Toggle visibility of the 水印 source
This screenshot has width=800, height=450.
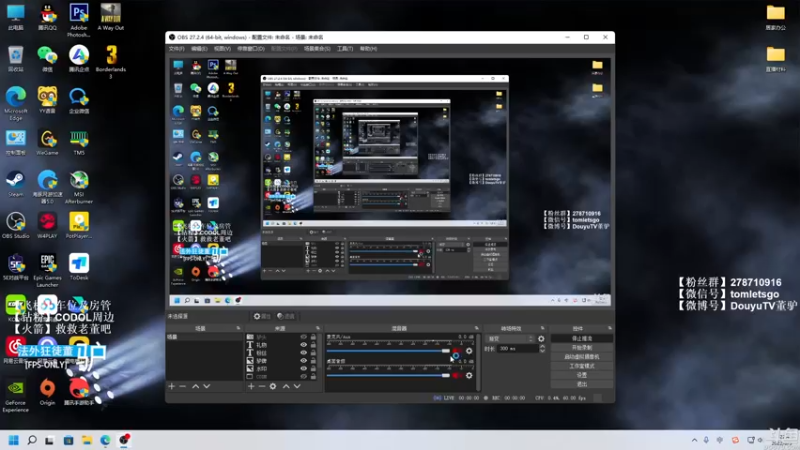click(x=304, y=368)
